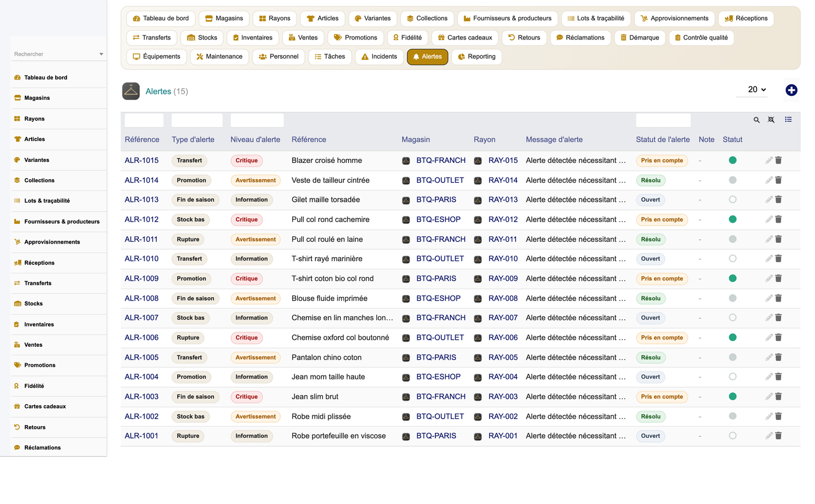Screen dimensions: 815x504
Task: Toggle the status dot for ALR-1014
Action: pyautogui.click(x=733, y=180)
